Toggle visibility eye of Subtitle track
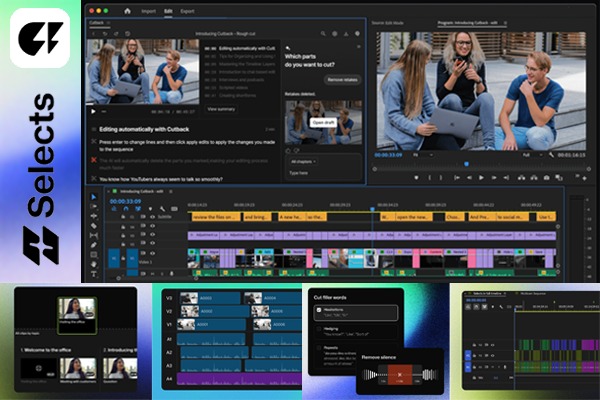Viewport: 600px width, 400px height. click(x=152, y=217)
